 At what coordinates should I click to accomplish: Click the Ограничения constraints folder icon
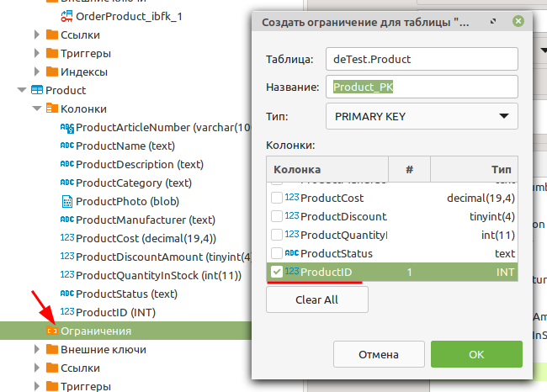tap(52, 331)
